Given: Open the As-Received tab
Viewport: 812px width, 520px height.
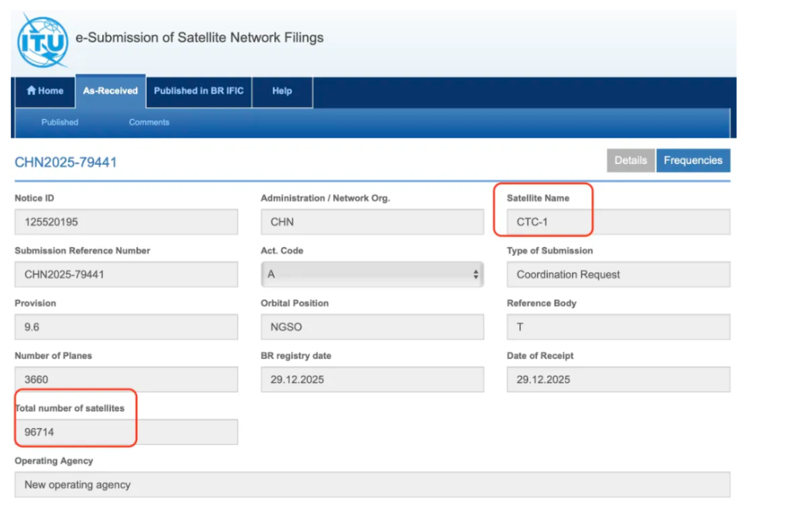Looking at the screenshot, I should tap(110, 91).
